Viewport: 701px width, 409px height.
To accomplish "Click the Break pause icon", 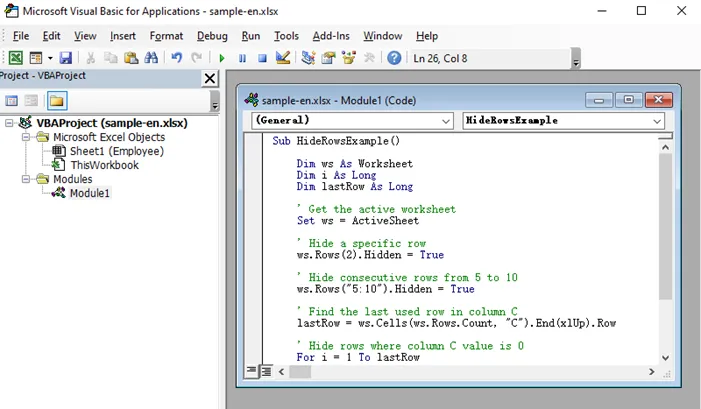I will click(x=242, y=58).
